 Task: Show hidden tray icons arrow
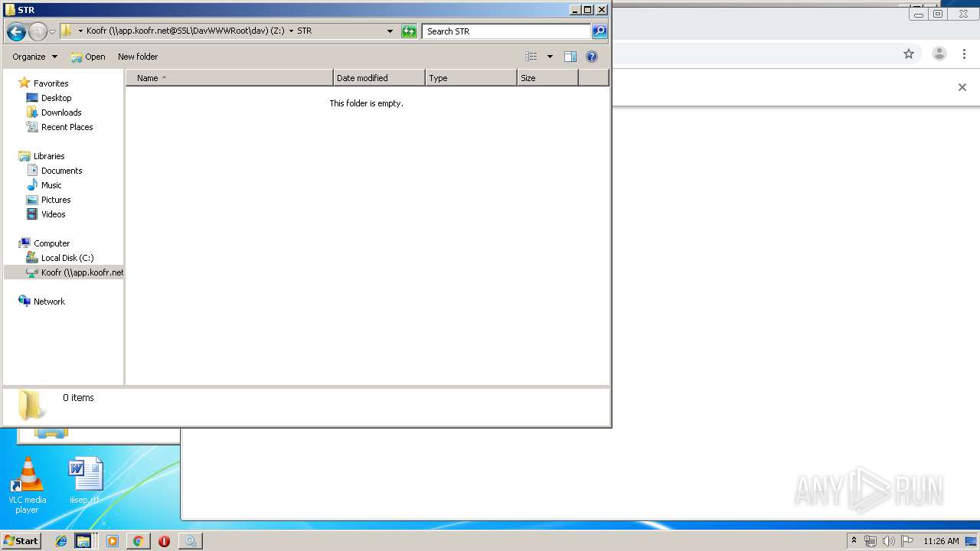(x=854, y=541)
